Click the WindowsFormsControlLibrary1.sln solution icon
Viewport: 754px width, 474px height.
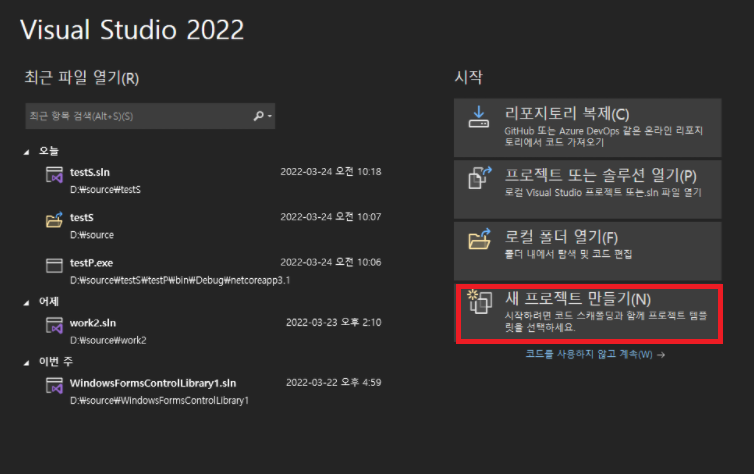pyautogui.click(x=54, y=386)
